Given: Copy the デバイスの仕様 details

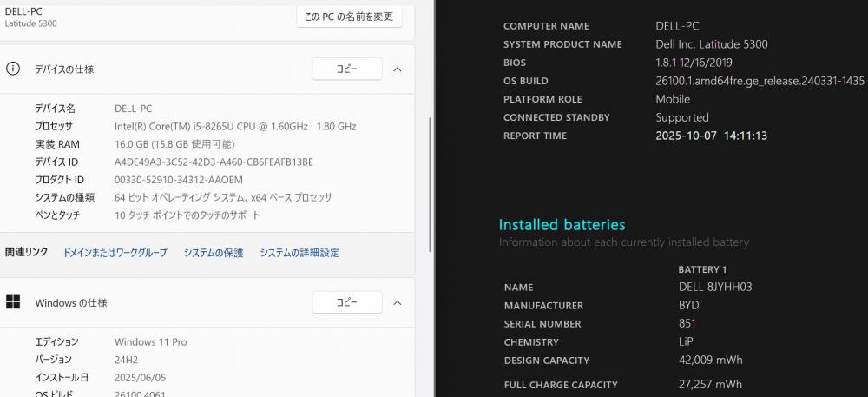Looking at the screenshot, I should 346,69.
